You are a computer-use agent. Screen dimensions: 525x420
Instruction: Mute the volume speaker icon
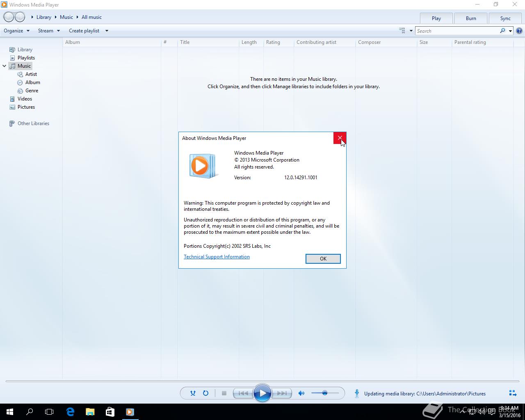tap(301, 393)
